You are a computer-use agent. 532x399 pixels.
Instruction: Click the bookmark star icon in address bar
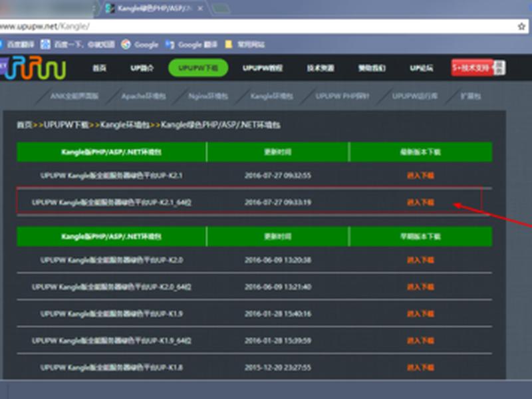(521, 26)
